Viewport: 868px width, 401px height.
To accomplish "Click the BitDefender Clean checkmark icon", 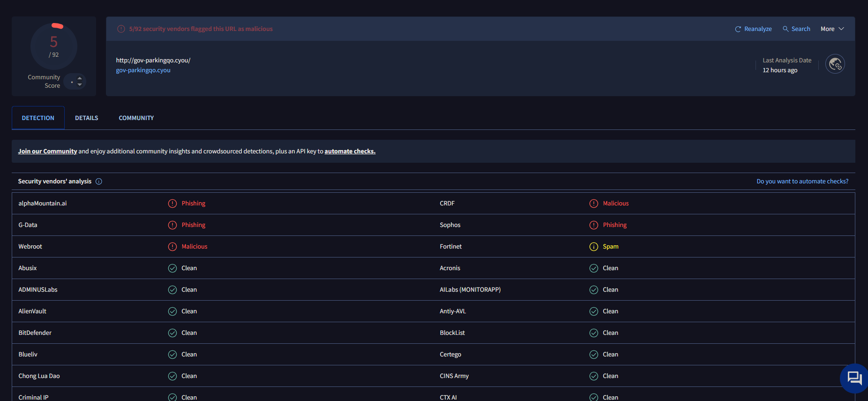I will (172, 333).
